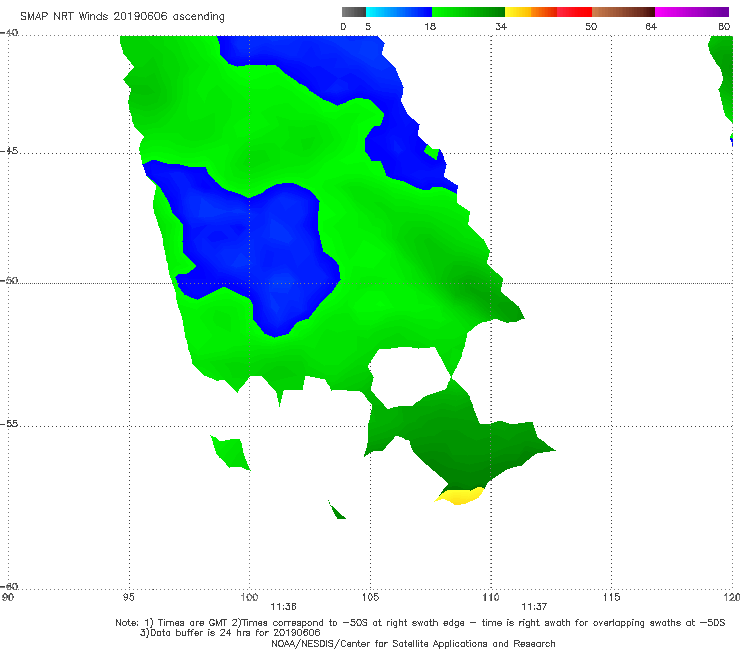740x650 pixels.
Task: Click the swath time label '11:37'
Action: click(x=534, y=607)
